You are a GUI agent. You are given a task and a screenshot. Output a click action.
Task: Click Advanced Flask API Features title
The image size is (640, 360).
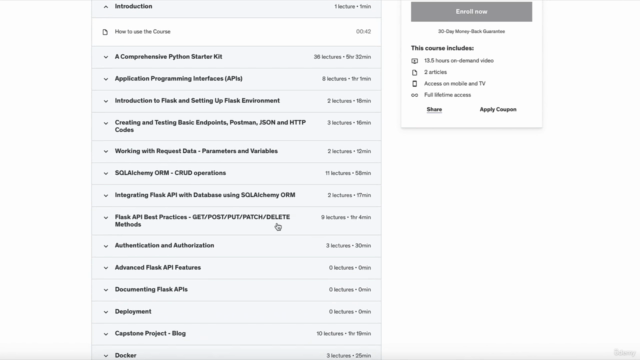[158, 267]
